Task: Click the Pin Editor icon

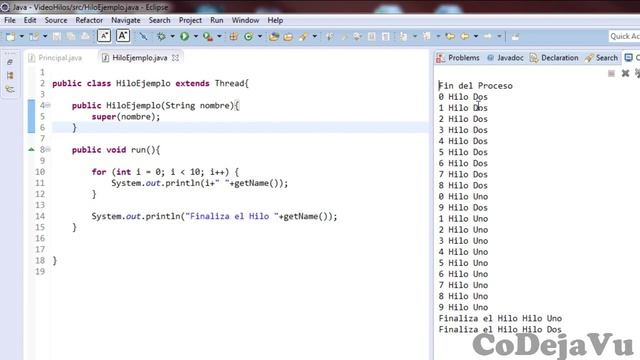Action: tap(516, 37)
